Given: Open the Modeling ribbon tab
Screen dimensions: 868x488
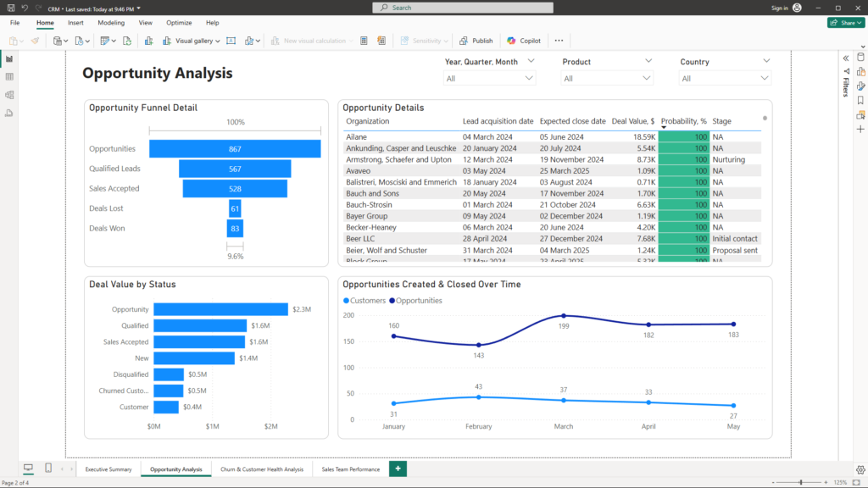Looking at the screenshot, I should [110, 23].
